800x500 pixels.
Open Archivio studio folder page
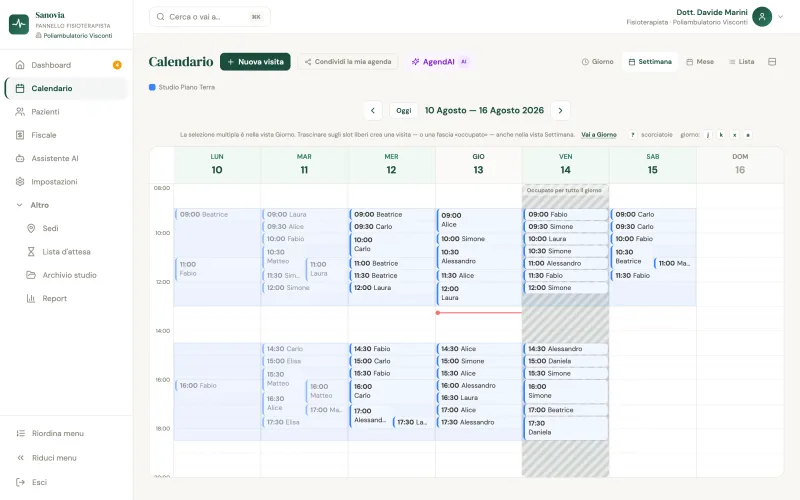71,275
